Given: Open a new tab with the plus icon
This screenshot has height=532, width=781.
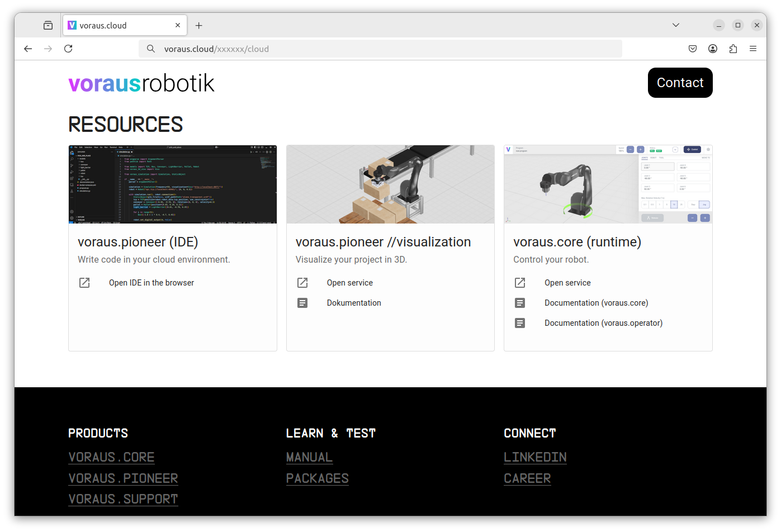Looking at the screenshot, I should coord(198,25).
